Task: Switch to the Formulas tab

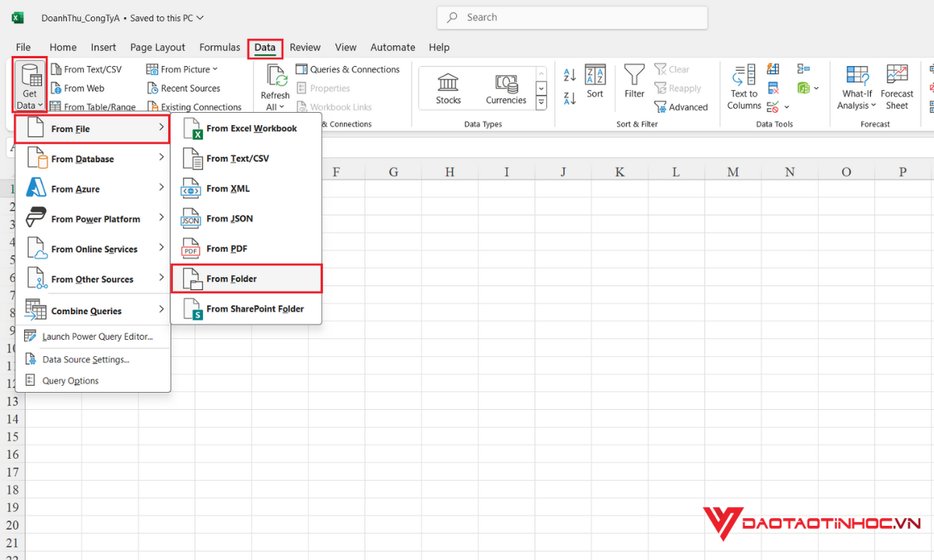Action: pyautogui.click(x=219, y=47)
